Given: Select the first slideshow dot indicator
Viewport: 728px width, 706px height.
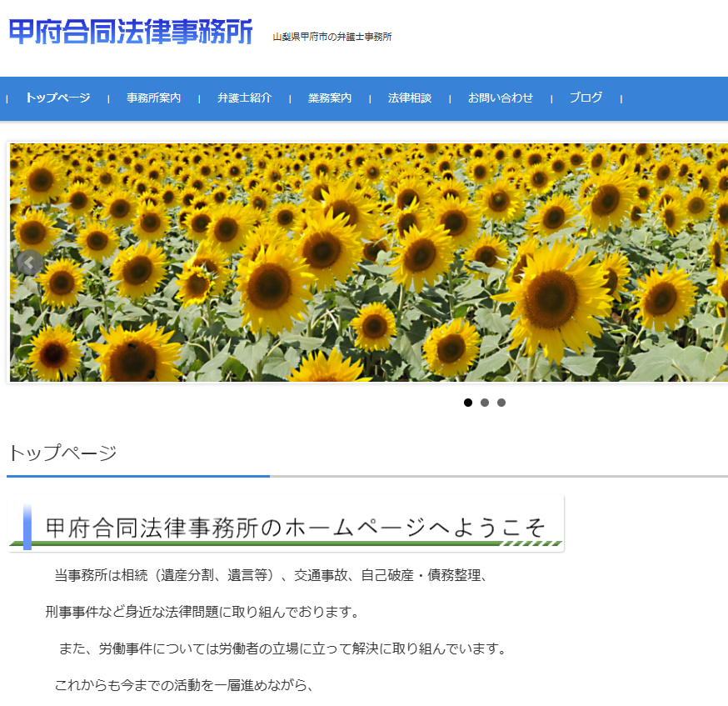Looking at the screenshot, I should click(468, 403).
